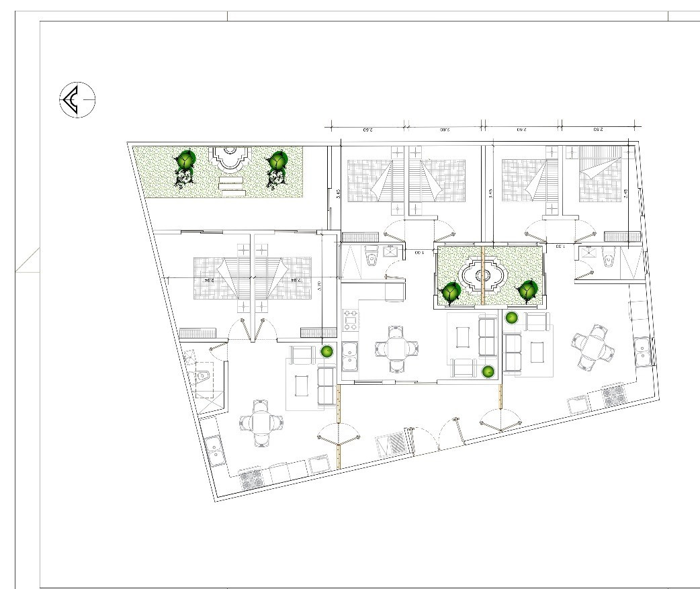Select the stove in the bottom-left kitchen
Viewport: 700px width, 589px height.
252,478
